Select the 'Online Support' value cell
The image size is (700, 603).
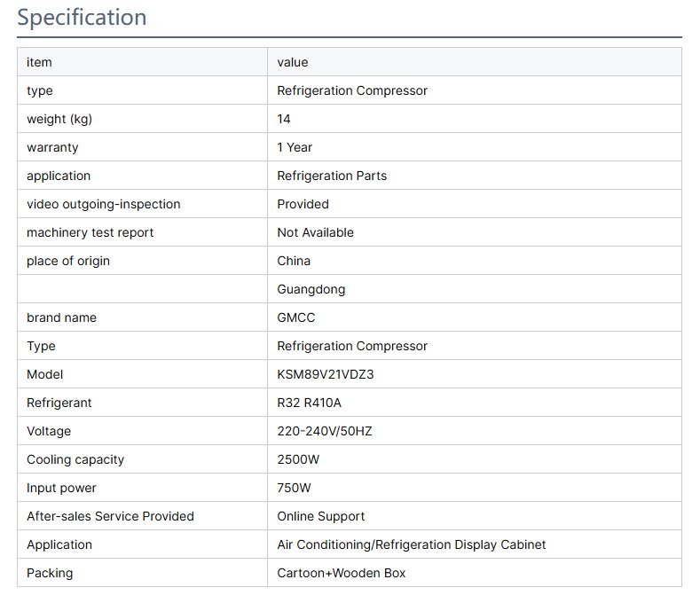pyautogui.click(x=320, y=516)
